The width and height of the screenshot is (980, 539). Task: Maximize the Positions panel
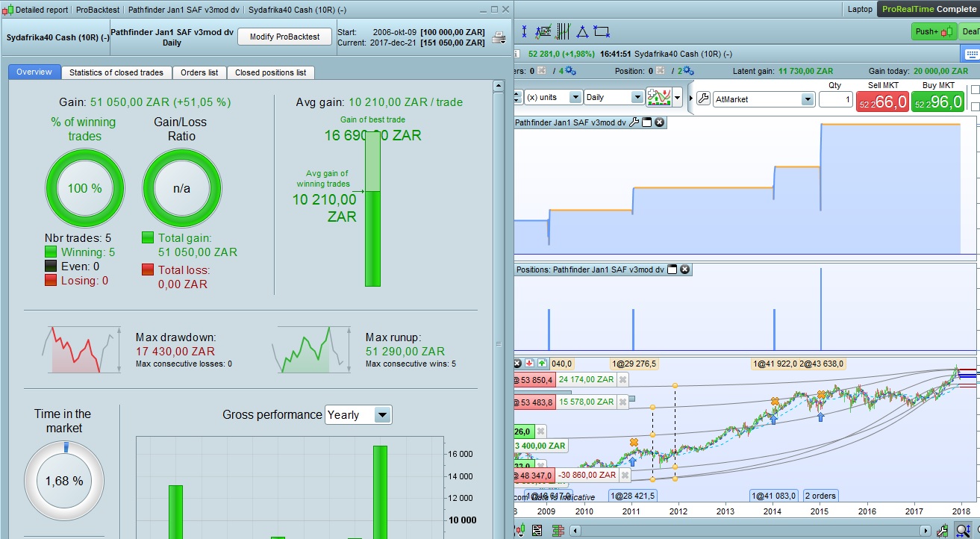[672, 269]
